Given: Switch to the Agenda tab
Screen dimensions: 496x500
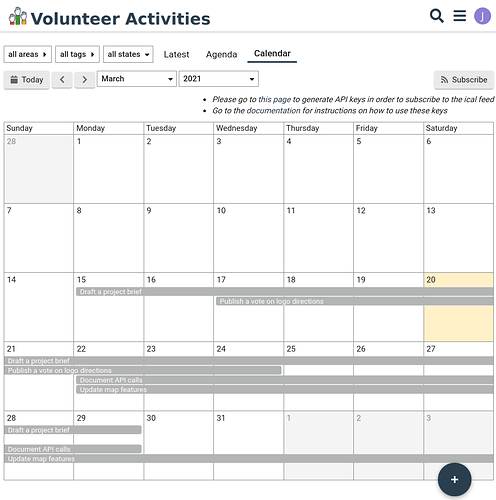Looking at the screenshot, I should (221, 54).
